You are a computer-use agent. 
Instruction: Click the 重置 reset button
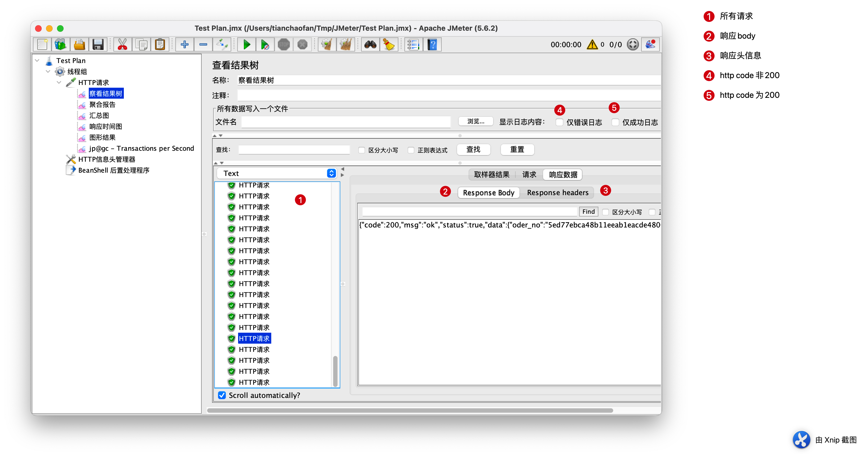[517, 149]
